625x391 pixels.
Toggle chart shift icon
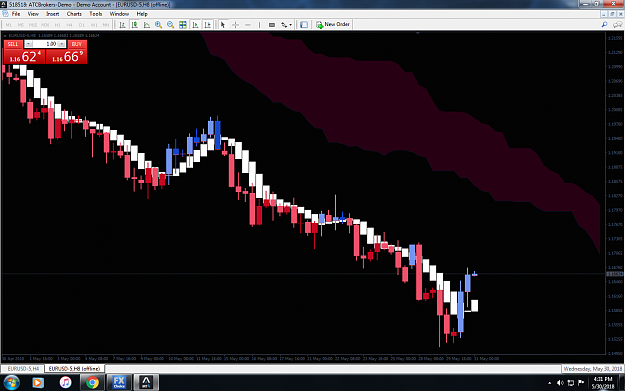click(208, 25)
